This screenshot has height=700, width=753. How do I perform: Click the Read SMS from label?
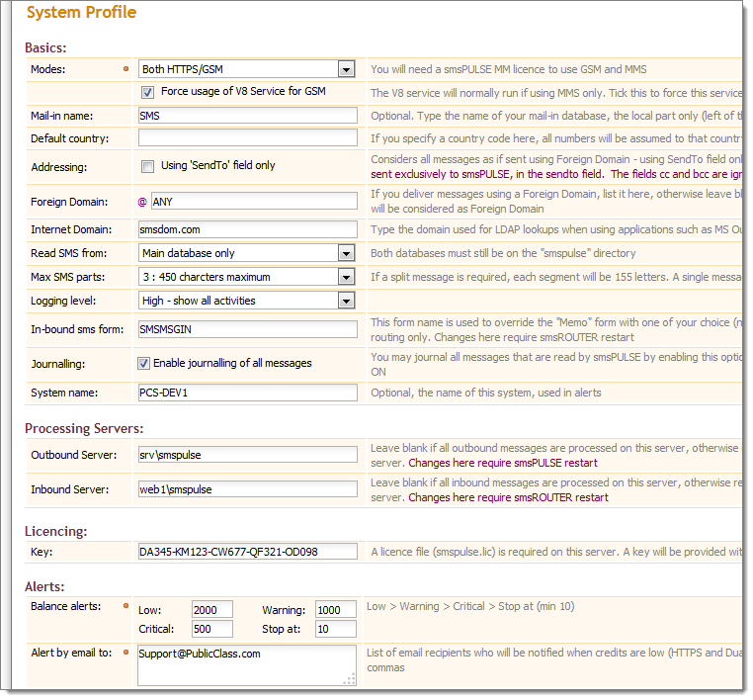[x=68, y=253]
